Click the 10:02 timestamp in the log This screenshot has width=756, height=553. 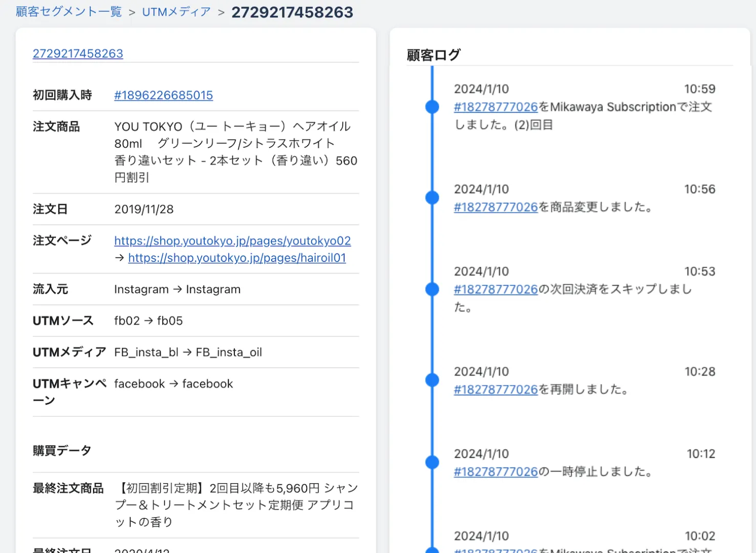point(700,536)
